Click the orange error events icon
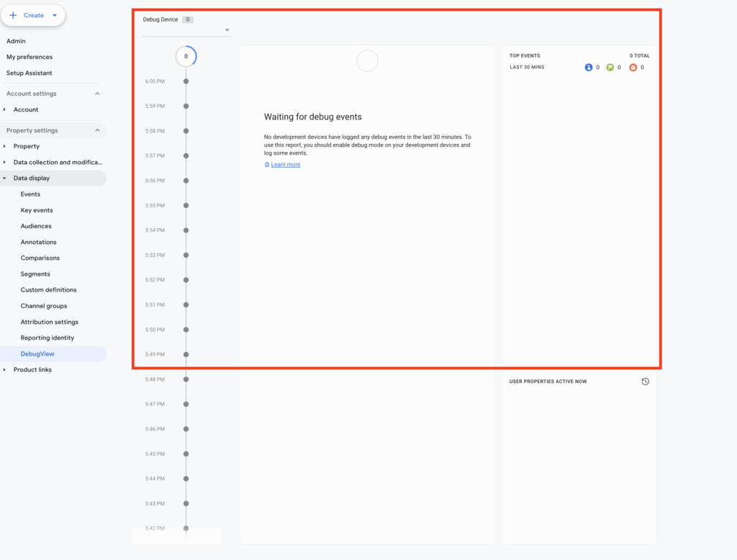This screenshot has height=560, width=737. [633, 67]
